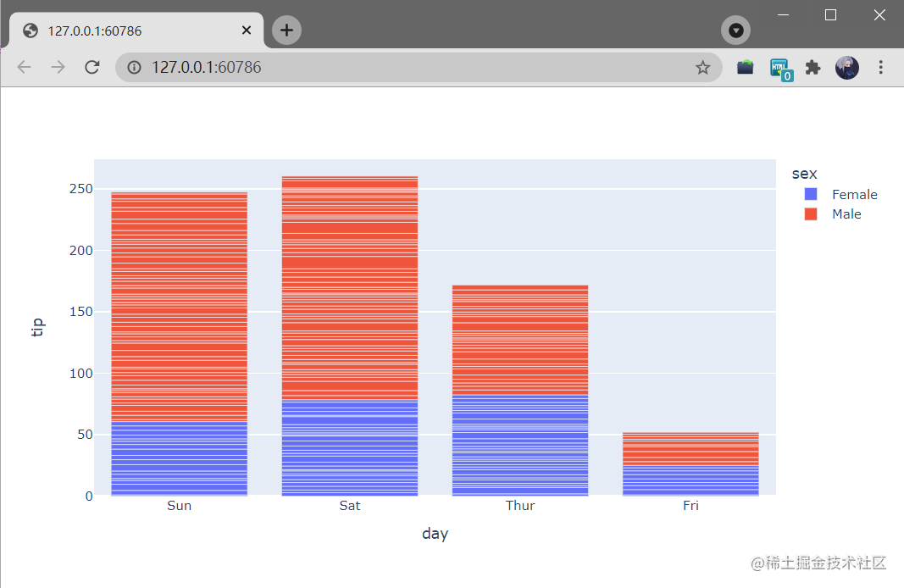This screenshot has width=904, height=588.
Task: Close the 127.0.0.1:60786 tab
Action: tap(247, 30)
